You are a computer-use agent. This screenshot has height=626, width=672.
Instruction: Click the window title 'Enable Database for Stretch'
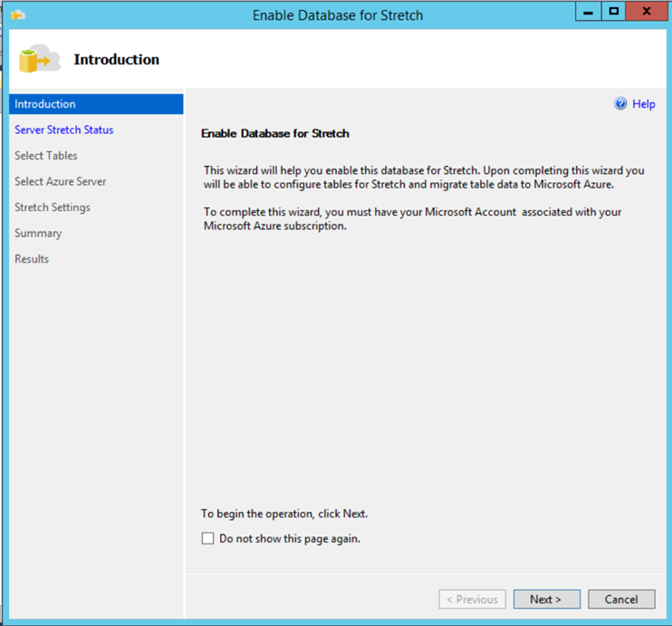tap(338, 15)
